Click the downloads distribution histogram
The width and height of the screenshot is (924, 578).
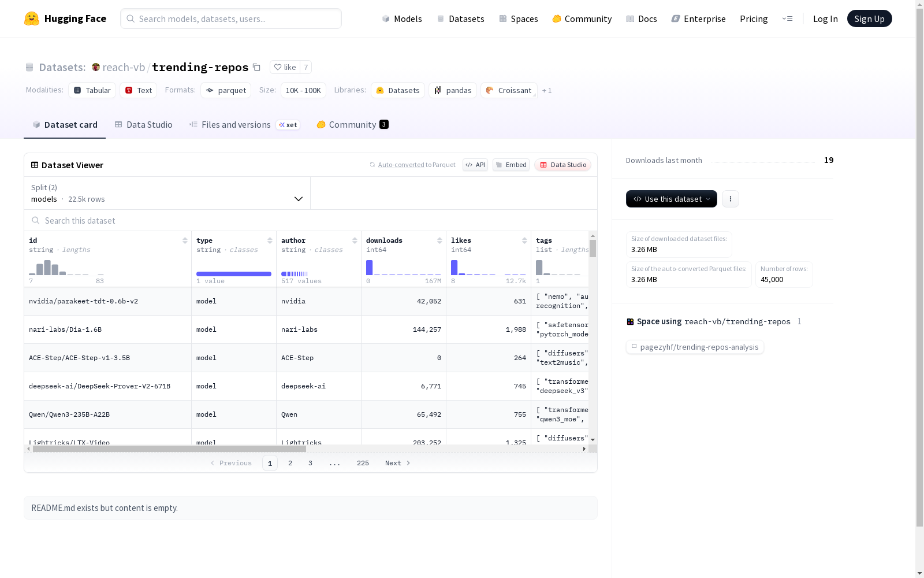[x=404, y=267]
